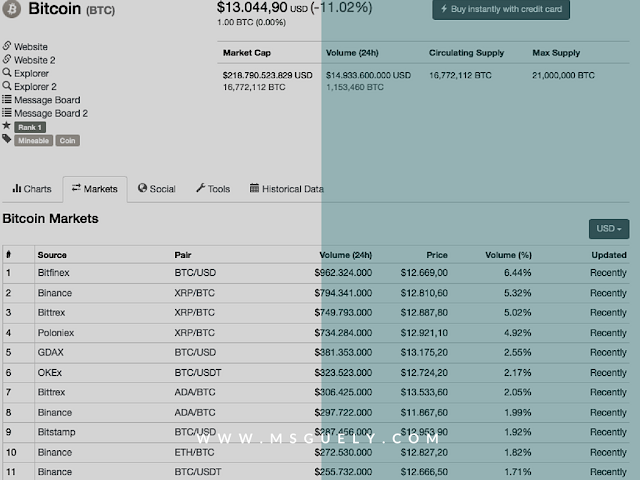Click the tag icon beside Mineable
Screen dimensions: 640x480
tap(7, 139)
